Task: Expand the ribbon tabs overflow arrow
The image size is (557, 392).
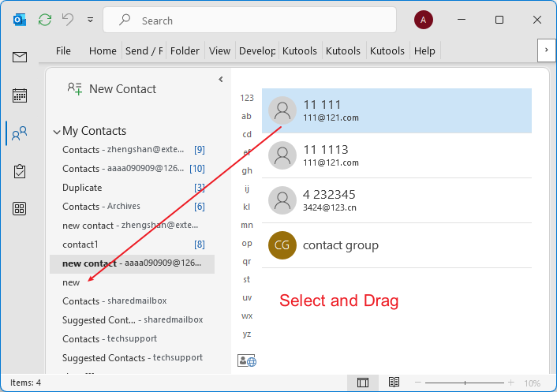Action: [545, 50]
